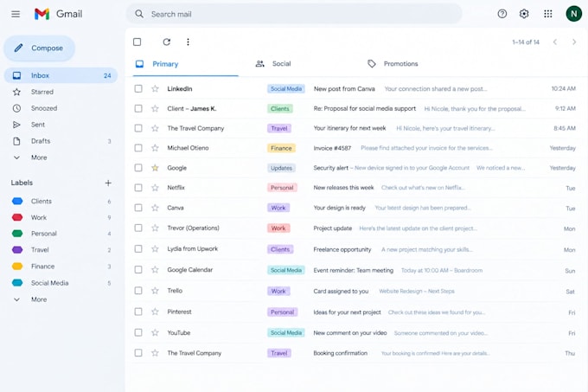Star the YouTube email
The image size is (588, 392).
pos(155,332)
